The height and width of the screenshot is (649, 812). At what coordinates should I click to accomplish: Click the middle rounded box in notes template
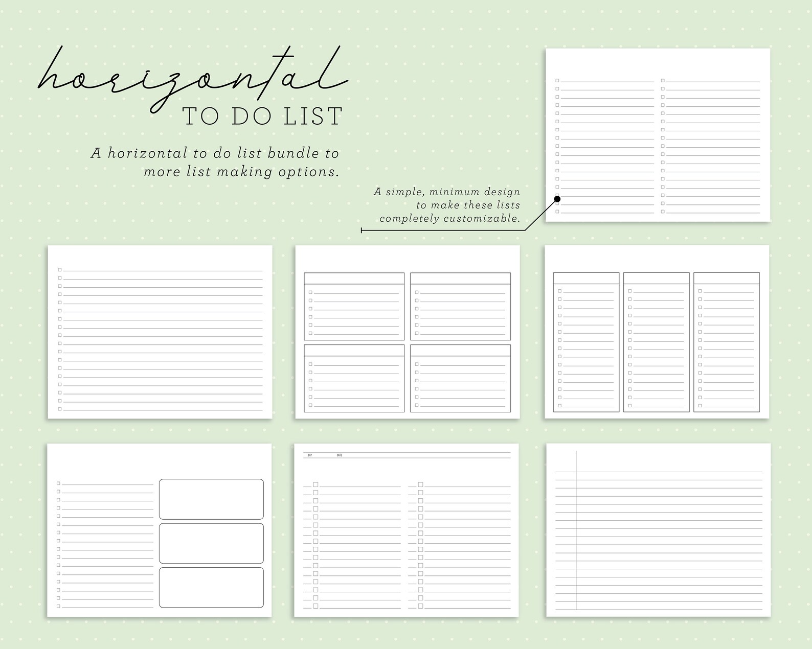211,543
